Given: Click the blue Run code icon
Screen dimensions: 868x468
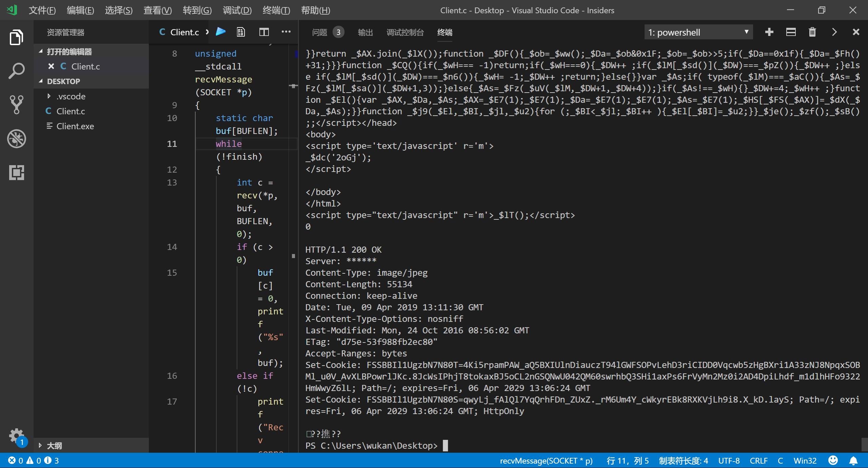Looking at the screenshot, I should 221,32.
